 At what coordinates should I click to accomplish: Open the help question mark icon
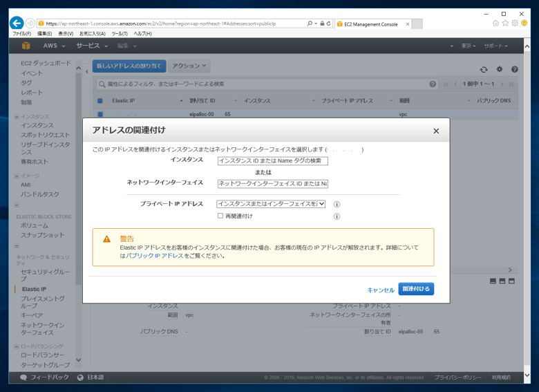point(514,69)
